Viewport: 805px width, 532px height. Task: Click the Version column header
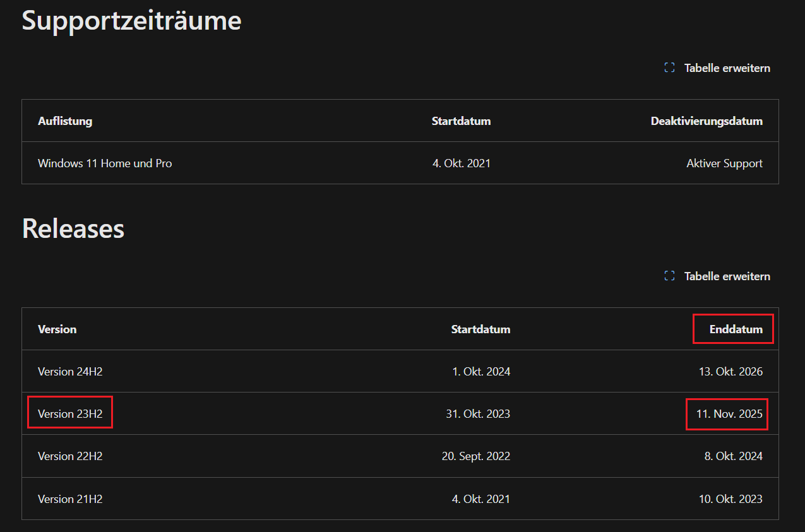(x=57, y=329)
